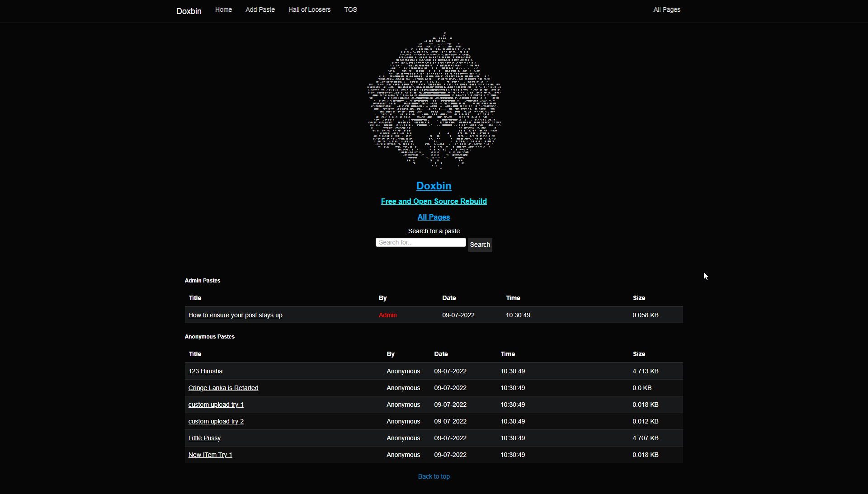Open the Add Paste page
Screen dimensions: 868x494
[260, 9]
